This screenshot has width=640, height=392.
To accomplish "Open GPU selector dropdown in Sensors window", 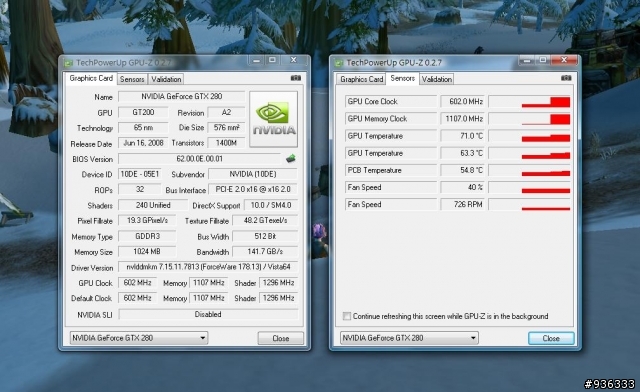I will point(409,338).
